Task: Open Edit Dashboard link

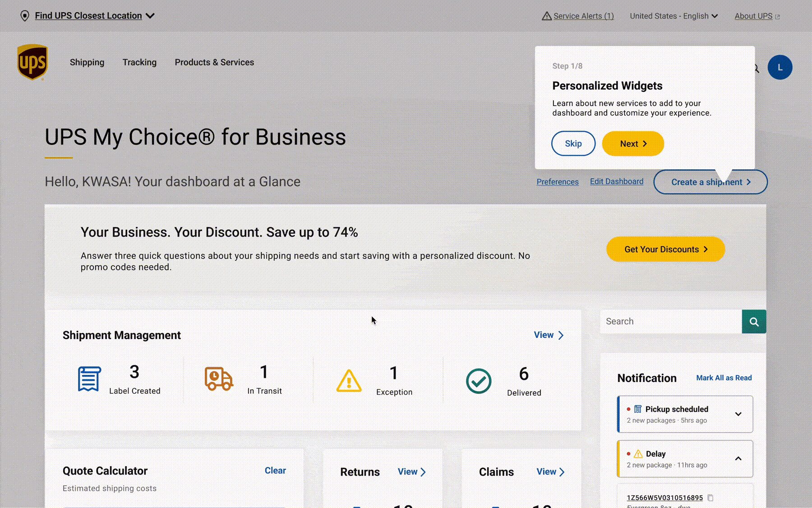Action: 617,182
